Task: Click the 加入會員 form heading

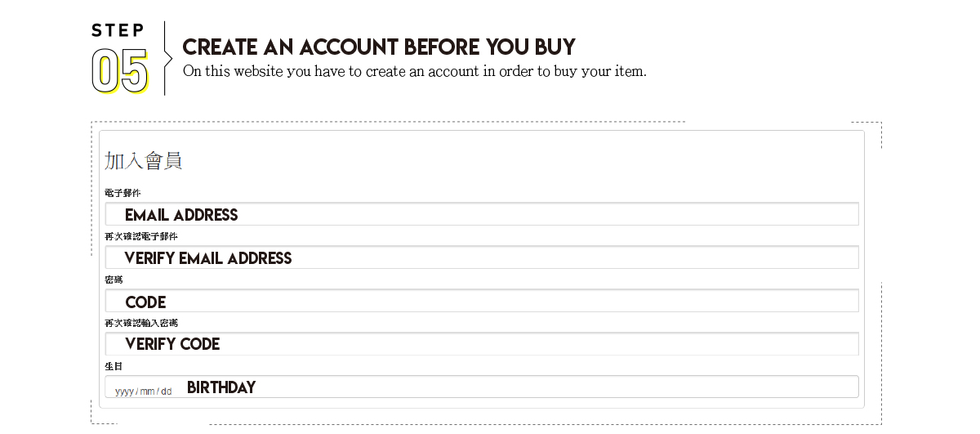Action: (x=143, y=160)
